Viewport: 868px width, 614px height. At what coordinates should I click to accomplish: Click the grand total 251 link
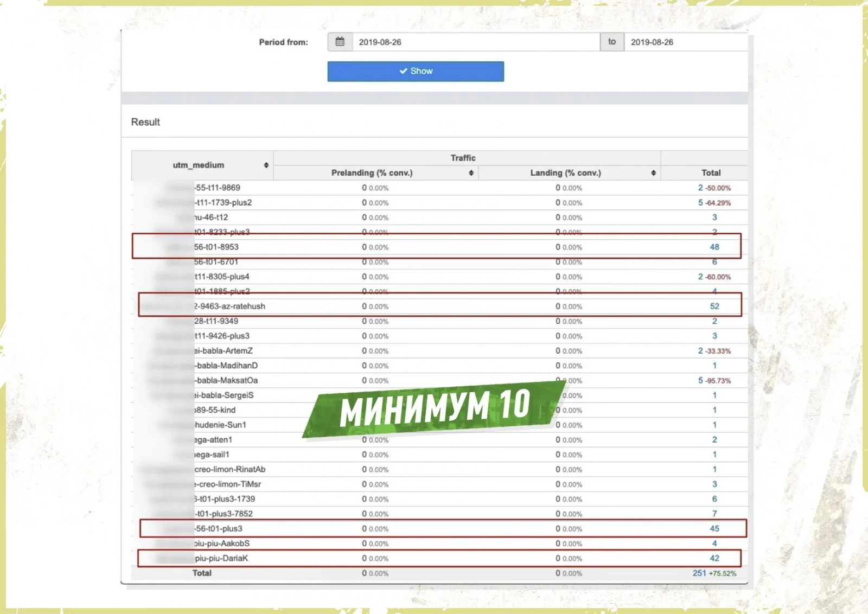point(699,573)
